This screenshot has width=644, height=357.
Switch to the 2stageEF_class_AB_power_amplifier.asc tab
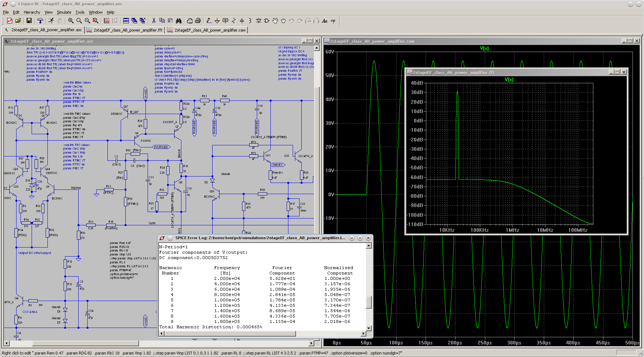[43, 30]
